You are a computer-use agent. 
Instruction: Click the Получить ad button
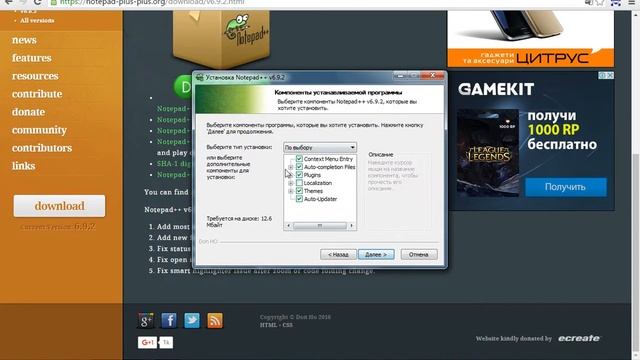pos(565,187)
